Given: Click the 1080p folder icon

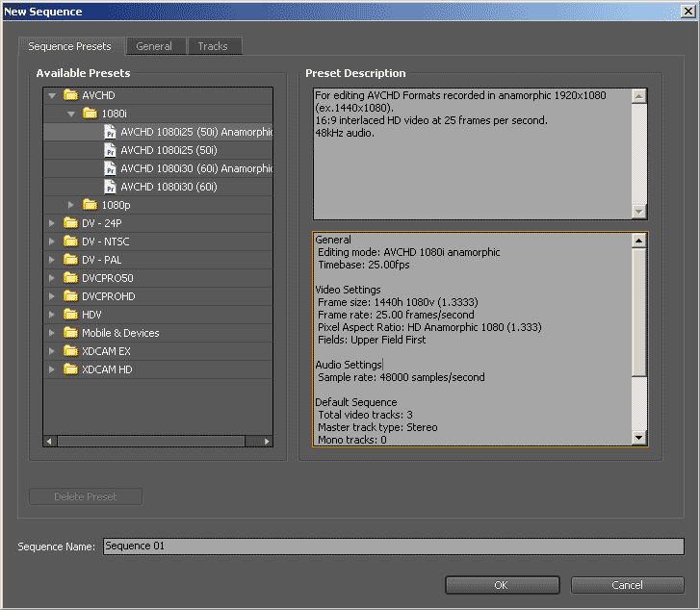Looking at the screenshot, I should [x=90, y=205].
